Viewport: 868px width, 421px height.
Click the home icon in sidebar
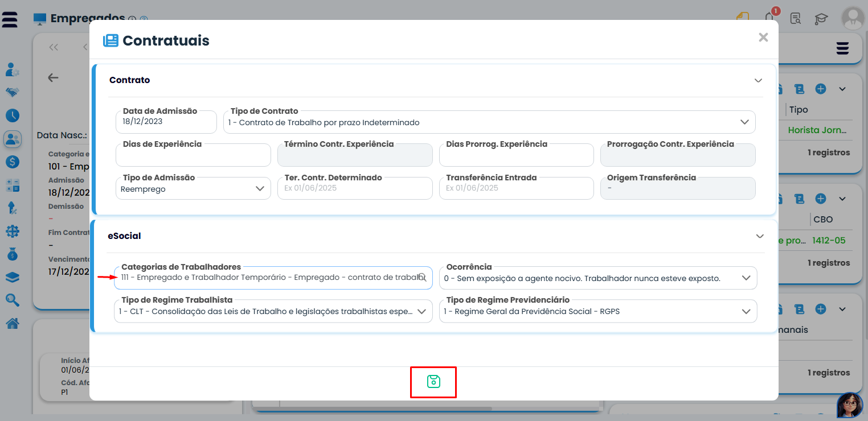click(13, 324)
